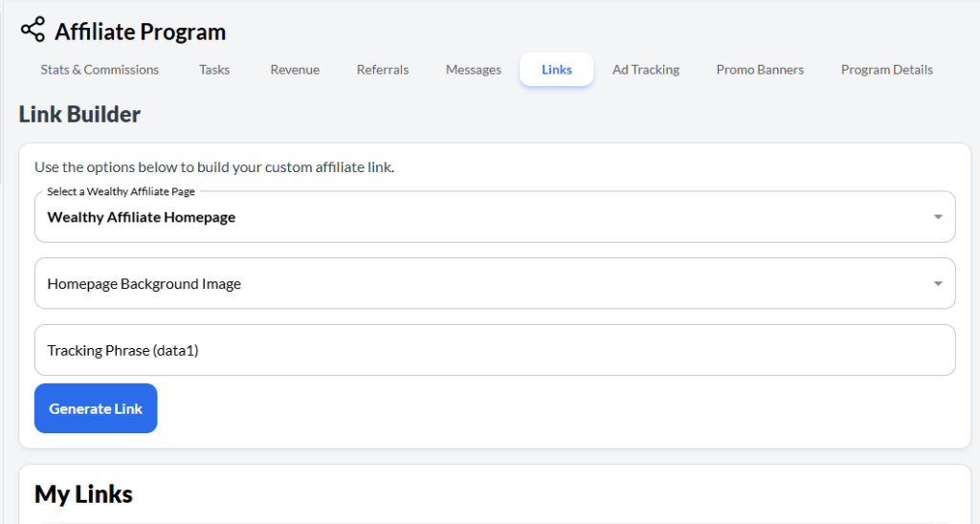The width and height of the screenshot is (980, 524).
Task: Switch to the Tasks tab
Action: tap(214, 70)
